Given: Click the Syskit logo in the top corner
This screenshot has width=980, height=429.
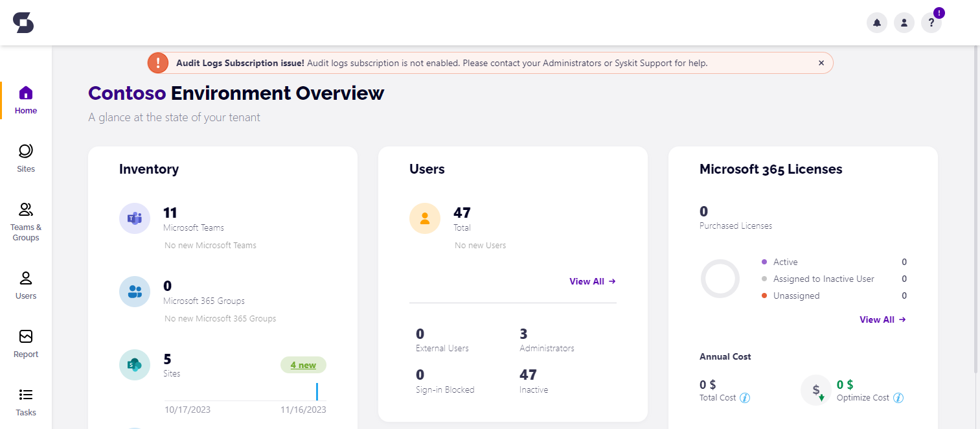Looking at the screenshot, I should (23, 22).
